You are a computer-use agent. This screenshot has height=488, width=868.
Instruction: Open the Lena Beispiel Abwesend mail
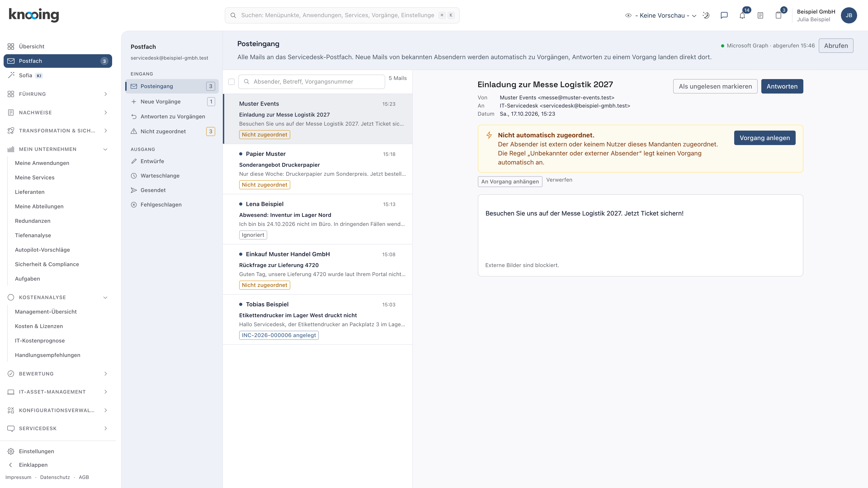click(x=317, y=219)
